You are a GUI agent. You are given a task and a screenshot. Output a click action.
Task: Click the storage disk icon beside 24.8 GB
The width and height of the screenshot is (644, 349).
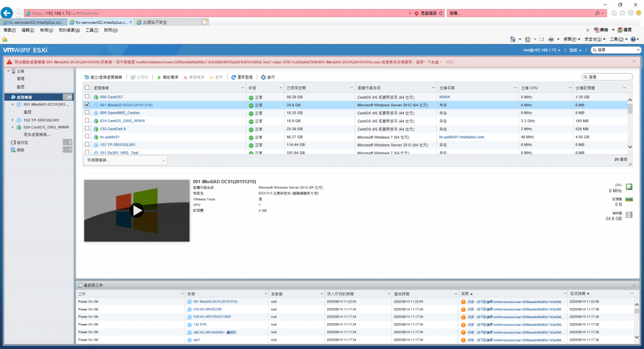click(629, 214)
